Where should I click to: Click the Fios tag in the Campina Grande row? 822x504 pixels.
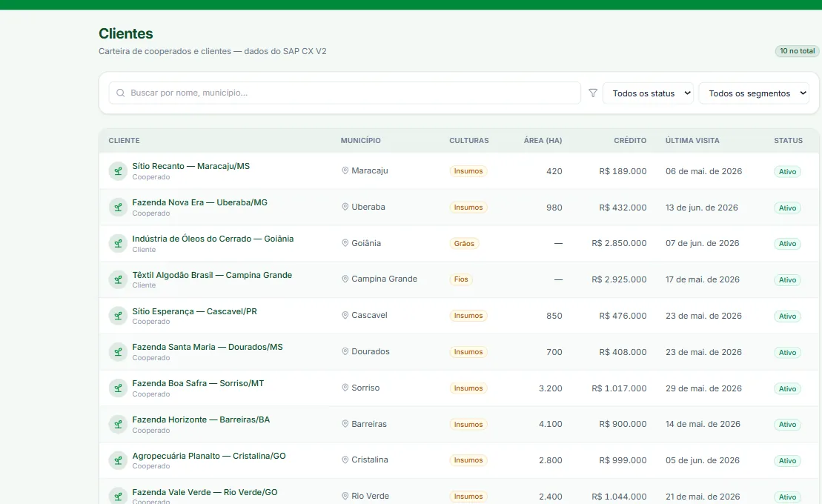coord(461,279)
